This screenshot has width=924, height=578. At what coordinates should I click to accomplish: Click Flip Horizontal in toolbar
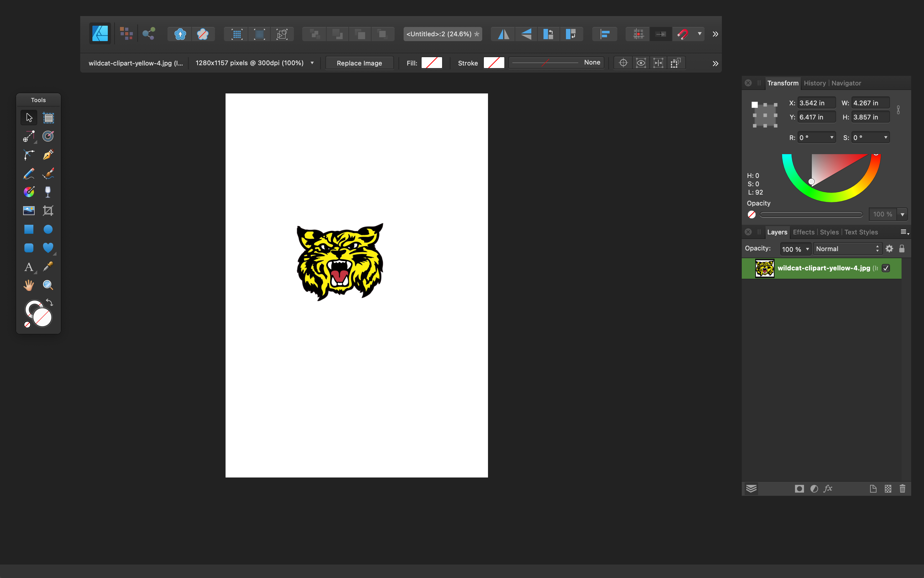tap(504, 34)
